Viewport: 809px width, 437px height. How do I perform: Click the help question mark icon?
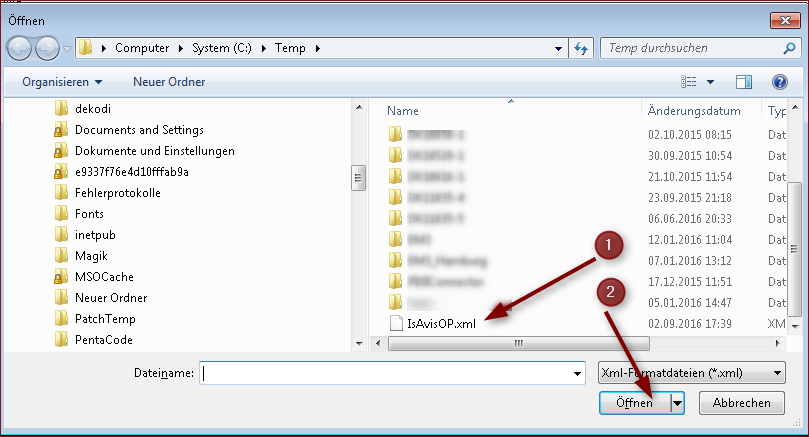pos(779,82)
